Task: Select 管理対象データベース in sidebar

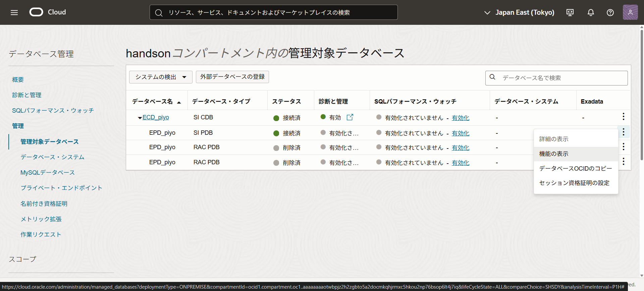Action: 50,142
